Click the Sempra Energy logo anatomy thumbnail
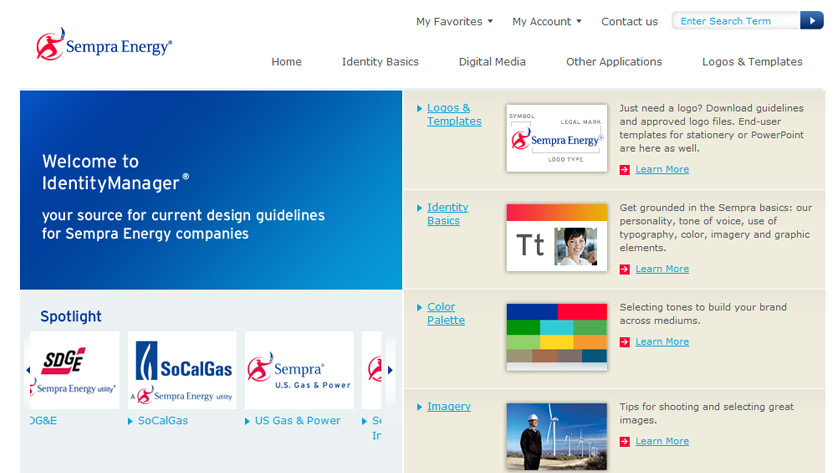Viewport: 840px width, 473px height. (x=557, y=138)
